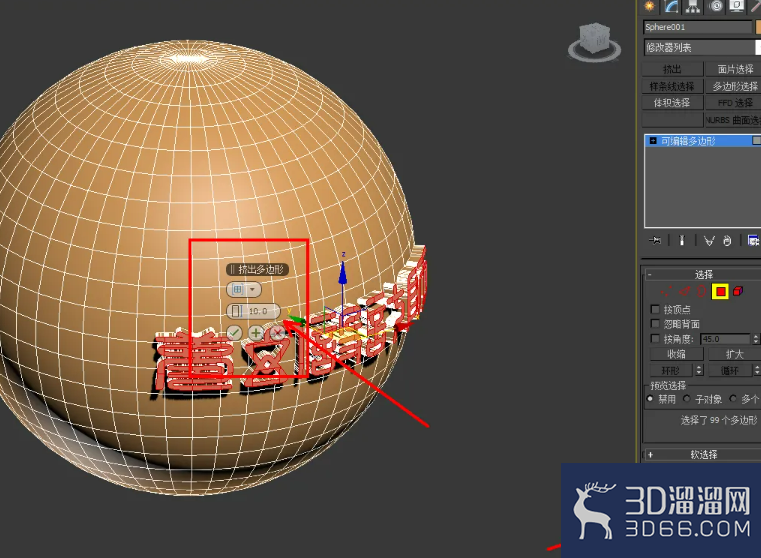Click the Sphere001 object name field
Viewport: 761px width, 558px height.
click(x=697, y=27)
